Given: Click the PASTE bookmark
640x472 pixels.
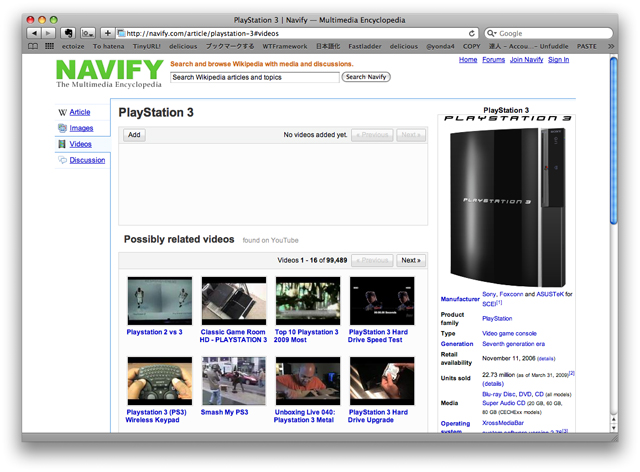Looking at the screenshot, I should tap(587, 47).
